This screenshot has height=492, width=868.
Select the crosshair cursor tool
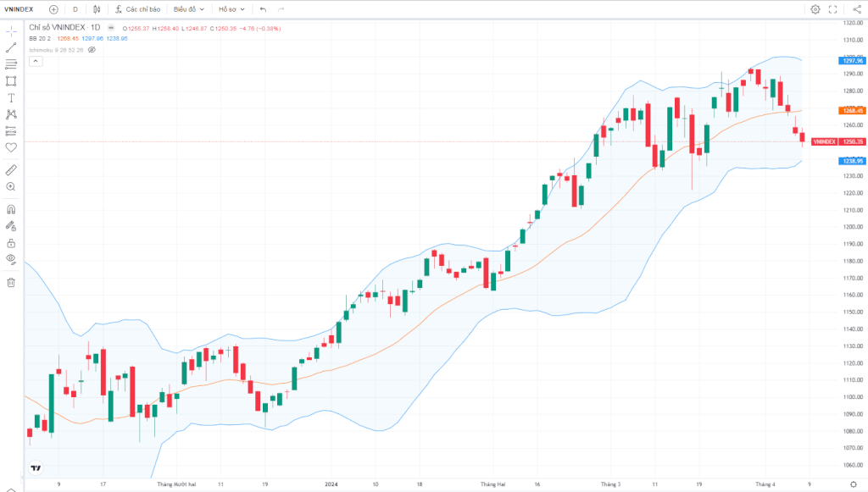tap(11, 31)
